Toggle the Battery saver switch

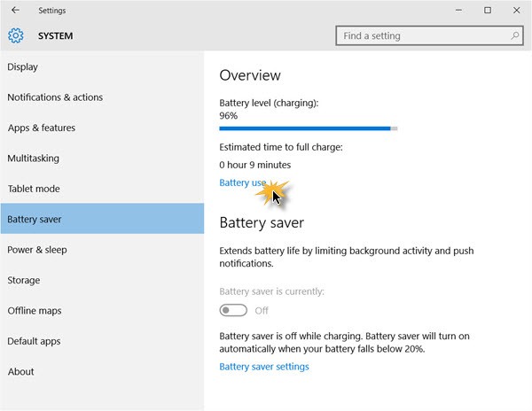point(233,310)
